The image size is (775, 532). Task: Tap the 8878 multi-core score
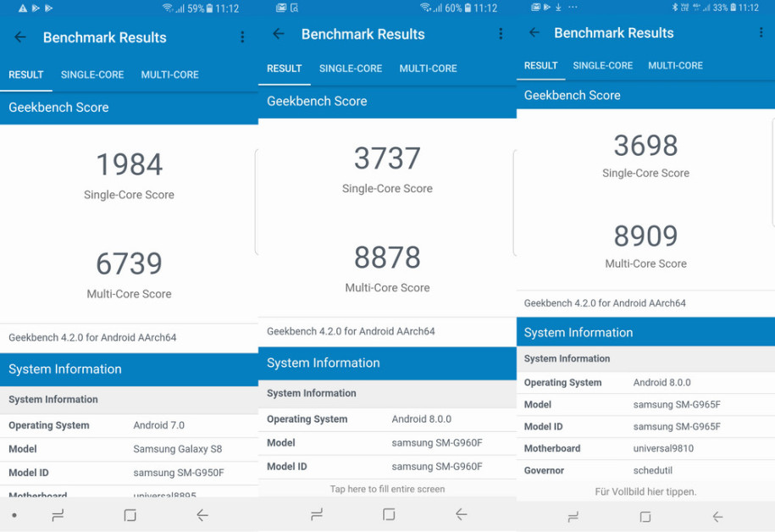(x=388, y=258)
